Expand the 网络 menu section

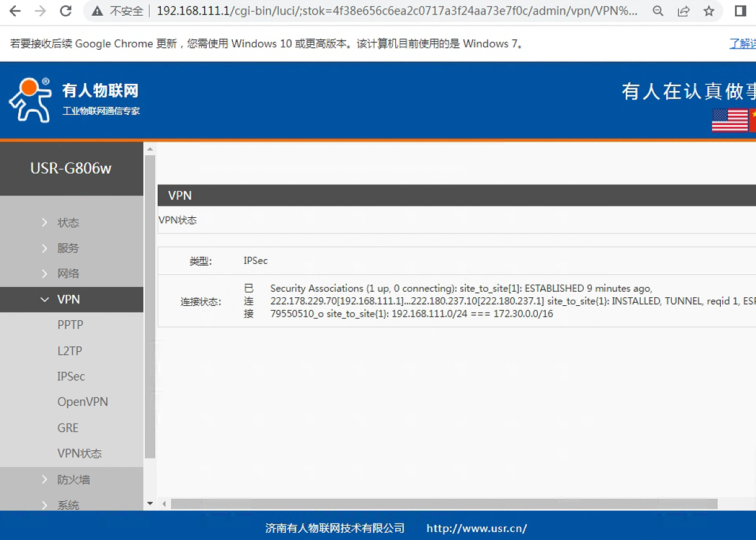68,274
